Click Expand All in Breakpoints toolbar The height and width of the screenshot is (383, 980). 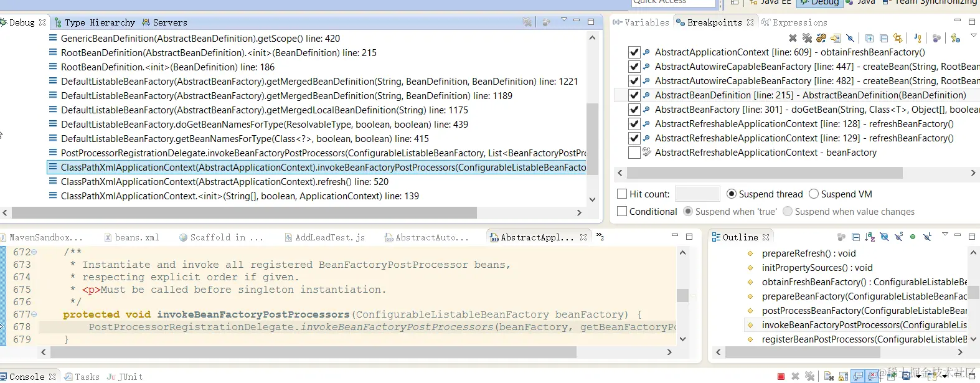pyautogui.click(x=870, y=38)
